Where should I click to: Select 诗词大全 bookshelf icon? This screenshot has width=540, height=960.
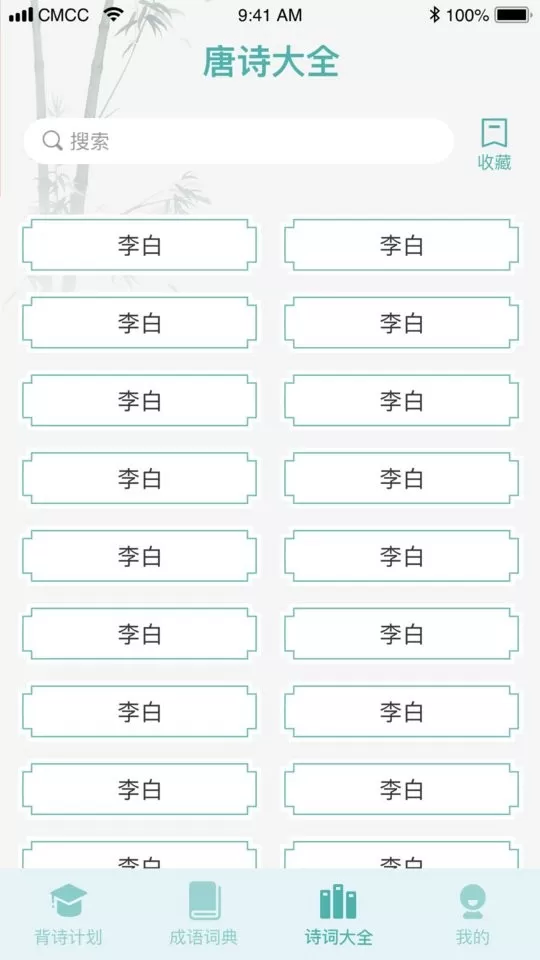338,901
